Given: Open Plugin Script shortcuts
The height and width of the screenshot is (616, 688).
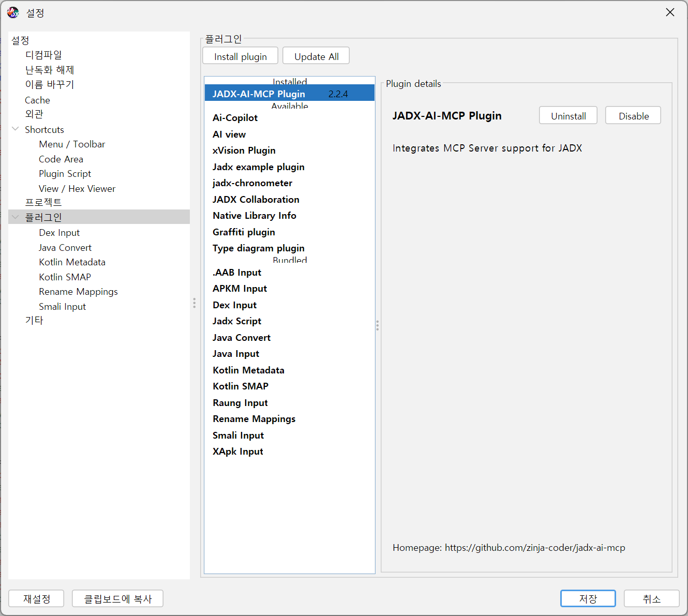Looking at the screenshot, I should tap(65, 174).
